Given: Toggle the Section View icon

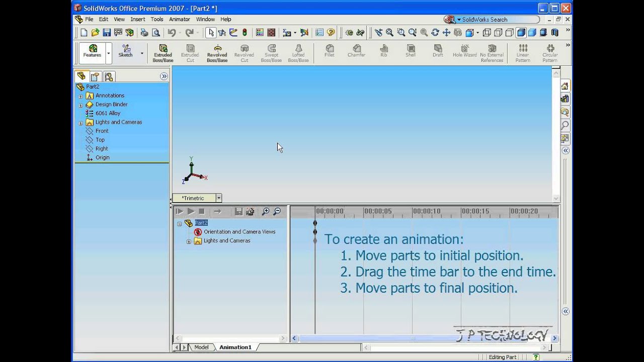Looking at the screenshot, I should click(x=554, y=33).
